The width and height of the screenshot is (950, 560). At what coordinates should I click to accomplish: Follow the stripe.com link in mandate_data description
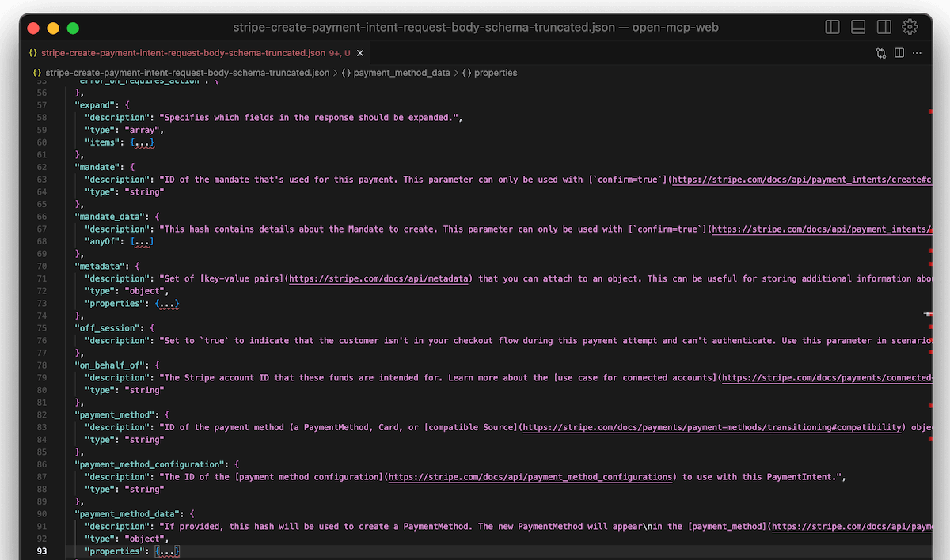coord(822,229)
